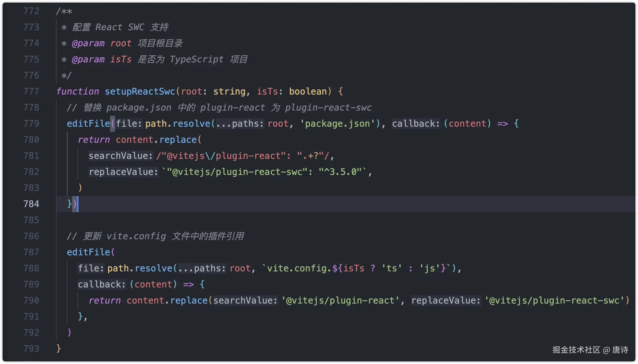Click the first editFile call

tap(88, 124)
